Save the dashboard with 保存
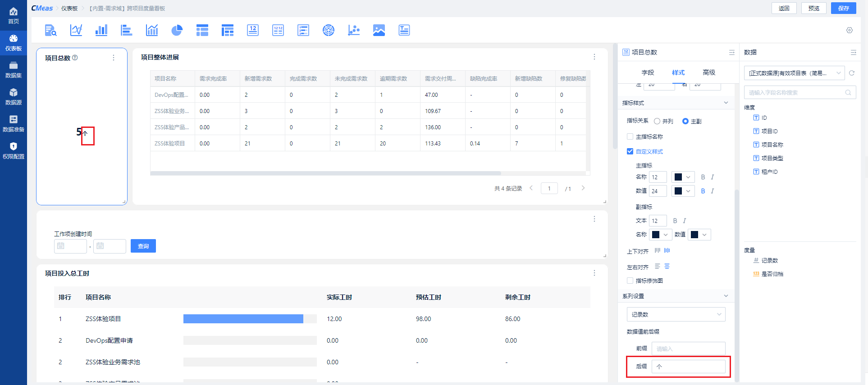Image resolution: width=868 pixels, height=385 pixels. [x=844, y=8]
